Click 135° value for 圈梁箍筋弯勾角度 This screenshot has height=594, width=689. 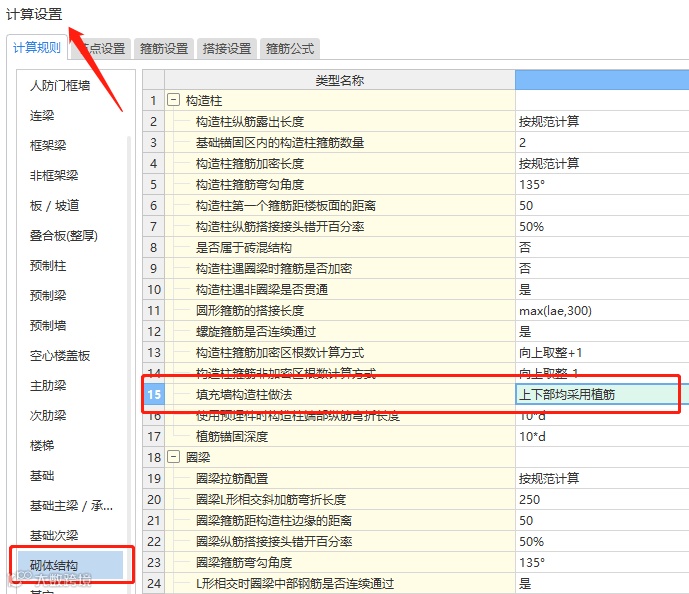(x=602, y=563)
